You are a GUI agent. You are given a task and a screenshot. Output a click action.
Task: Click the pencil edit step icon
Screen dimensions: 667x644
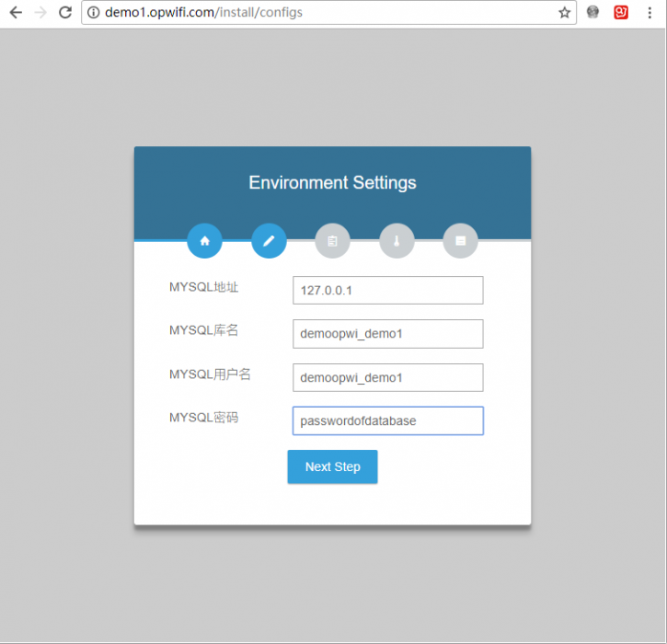269,241
